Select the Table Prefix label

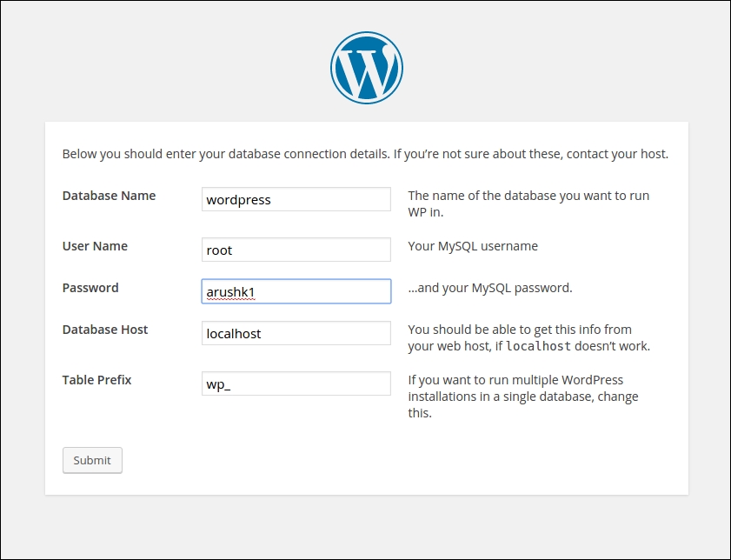coord(97,380)
